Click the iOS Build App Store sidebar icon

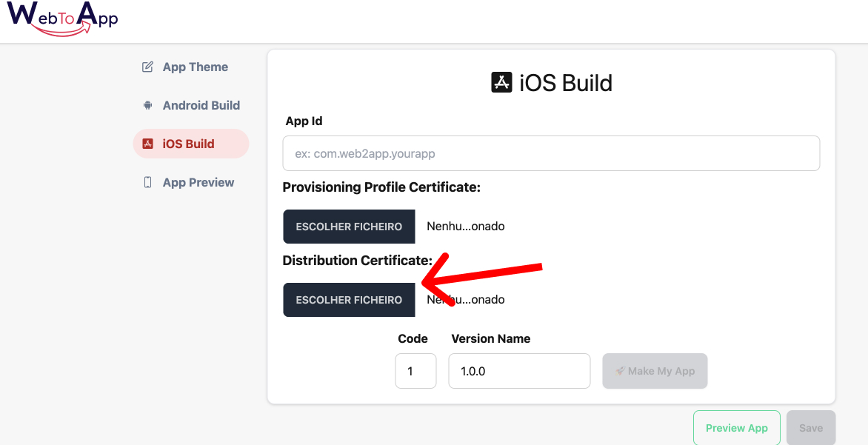coord(147,144)
